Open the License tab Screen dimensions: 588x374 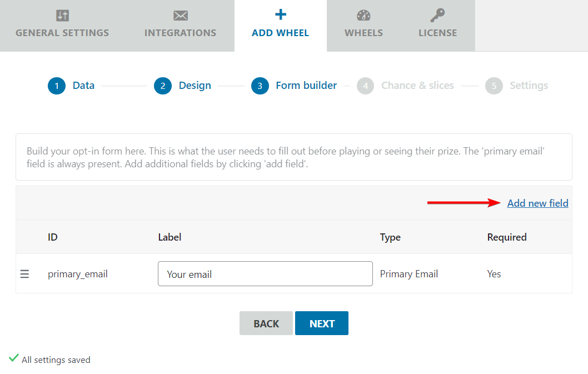(437, 26)
